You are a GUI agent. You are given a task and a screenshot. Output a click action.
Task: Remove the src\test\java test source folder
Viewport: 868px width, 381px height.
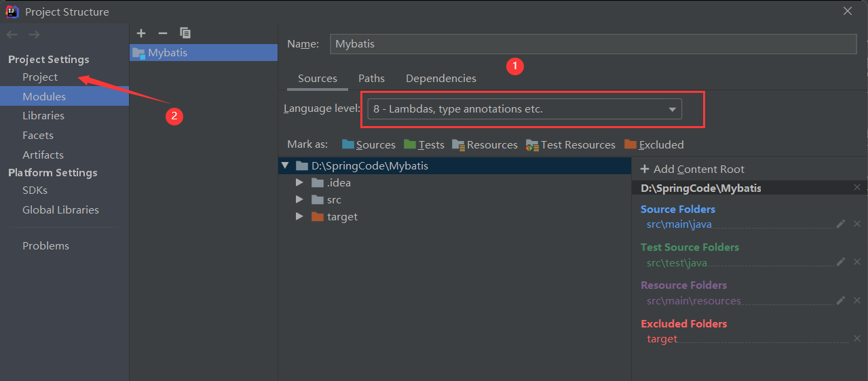[856, 262]
